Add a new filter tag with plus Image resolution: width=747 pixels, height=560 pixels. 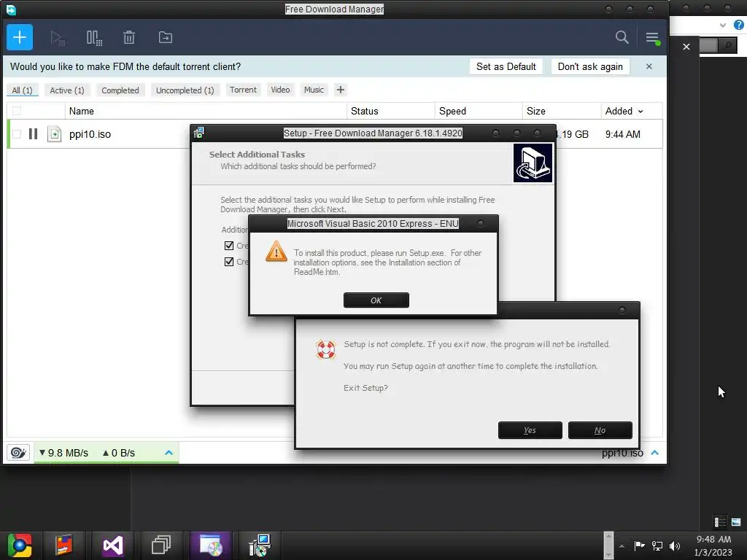[340, 90]
